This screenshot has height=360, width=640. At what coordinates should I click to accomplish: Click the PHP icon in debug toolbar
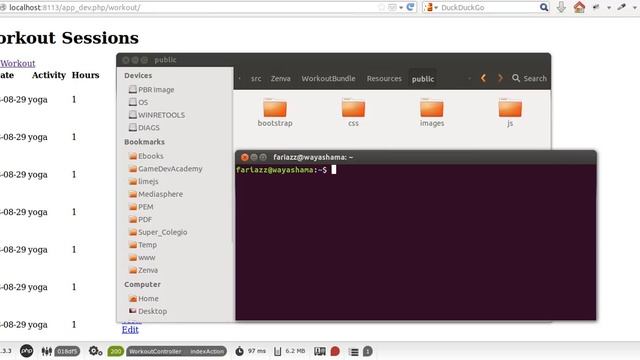[27, 351]
